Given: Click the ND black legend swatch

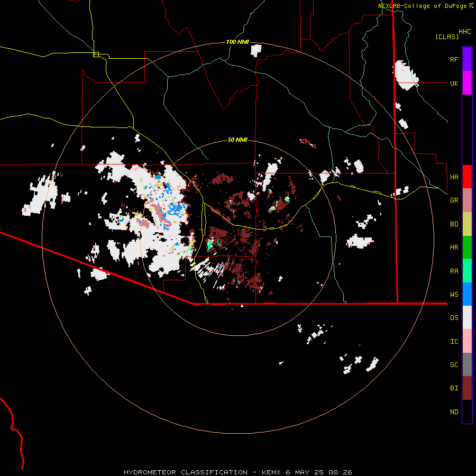Looking at the screenshot, I should coord(467,411).
